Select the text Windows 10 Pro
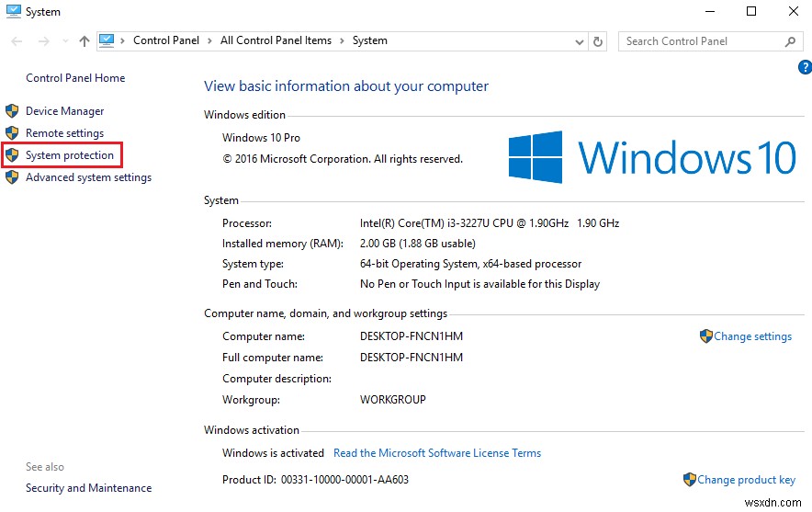The width and height of the screenshot is (812, 512). click(261, 138)
